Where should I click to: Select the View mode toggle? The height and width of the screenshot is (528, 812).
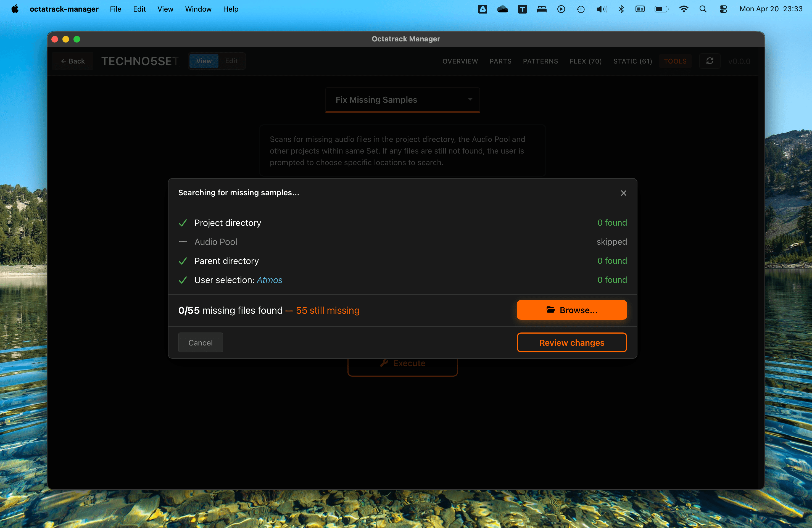[204, 61]
